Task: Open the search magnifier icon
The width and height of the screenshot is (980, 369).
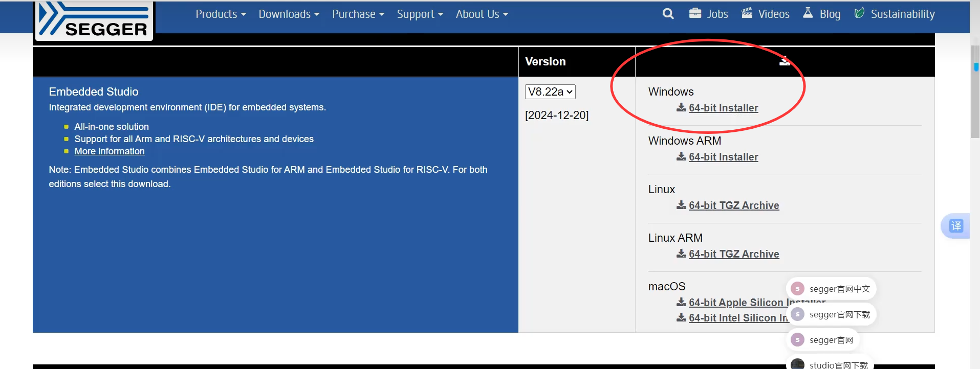Action: coord(668,14)
